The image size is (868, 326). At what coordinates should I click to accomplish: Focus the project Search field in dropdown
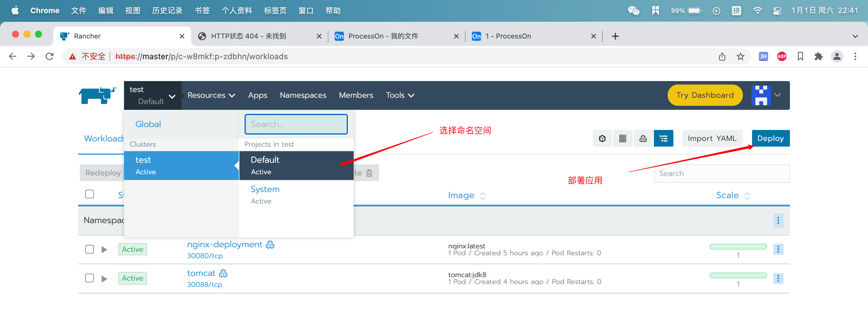pyautogui.click(x=296, y=124)
